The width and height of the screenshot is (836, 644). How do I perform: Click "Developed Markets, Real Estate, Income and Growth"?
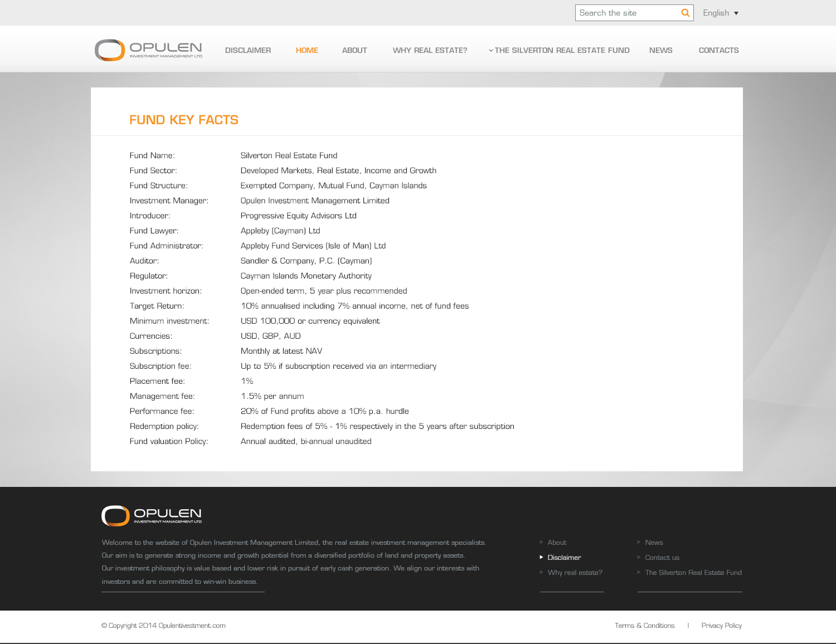click(338, 170)
